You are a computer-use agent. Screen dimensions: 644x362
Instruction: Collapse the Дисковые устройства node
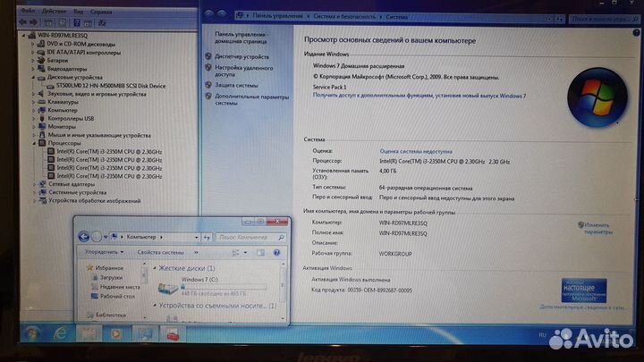click(33, 77)
